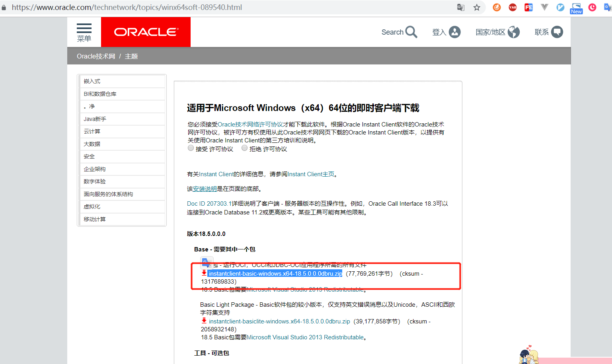Open the gray V-shaped extension icon
Screen dimensions: 612x364
click(x=544, y=7)
